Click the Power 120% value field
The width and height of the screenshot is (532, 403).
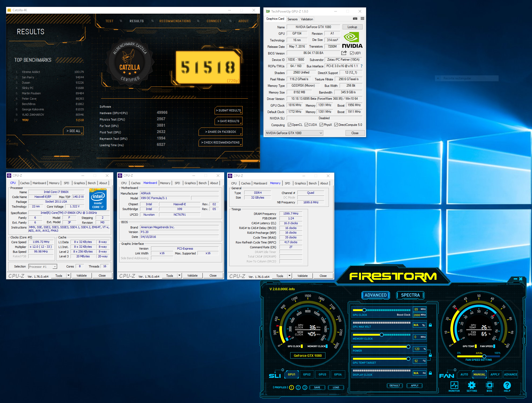tap(420, 349)
